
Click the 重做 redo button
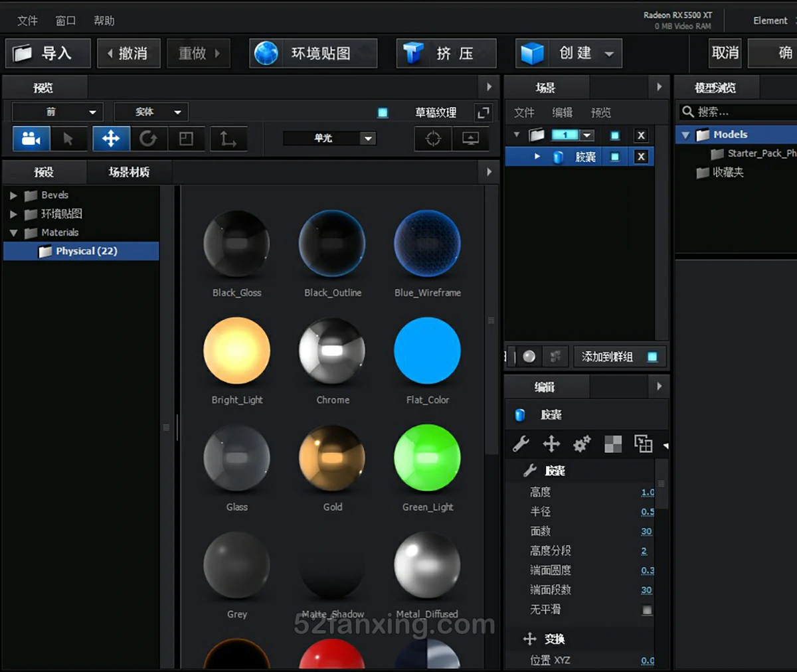[199, 53]
